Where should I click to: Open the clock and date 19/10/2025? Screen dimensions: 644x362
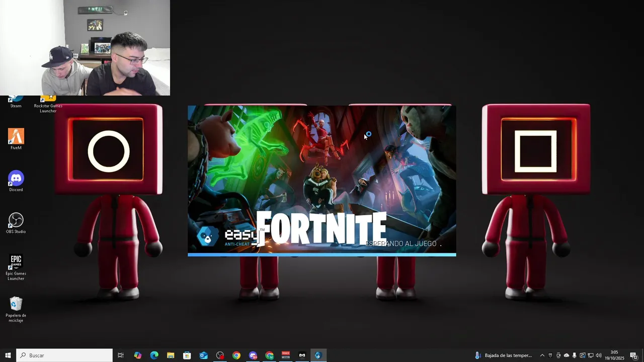[614, 355]
